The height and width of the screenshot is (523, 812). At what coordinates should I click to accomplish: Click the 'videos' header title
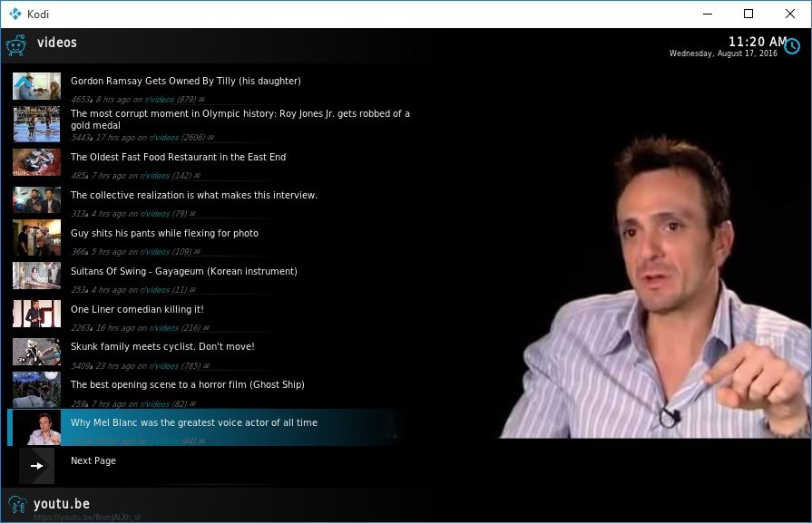pos(57,43)
